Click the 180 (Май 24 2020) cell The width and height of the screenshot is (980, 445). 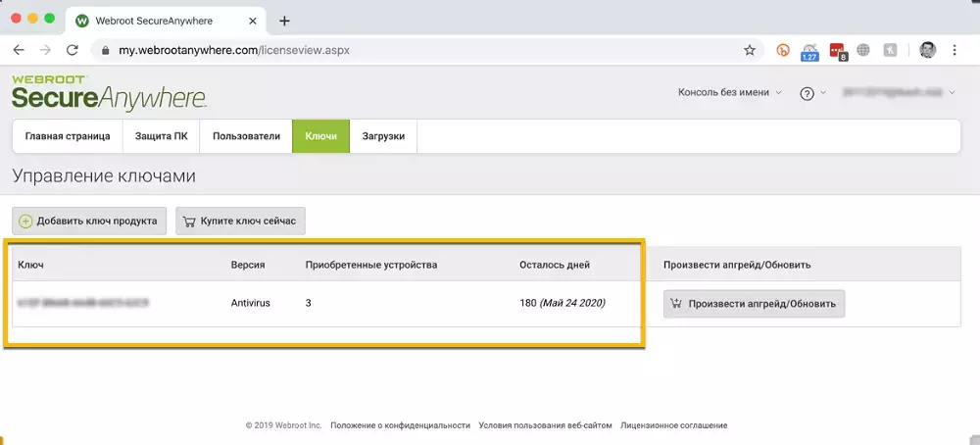click(x=563, y=303)
